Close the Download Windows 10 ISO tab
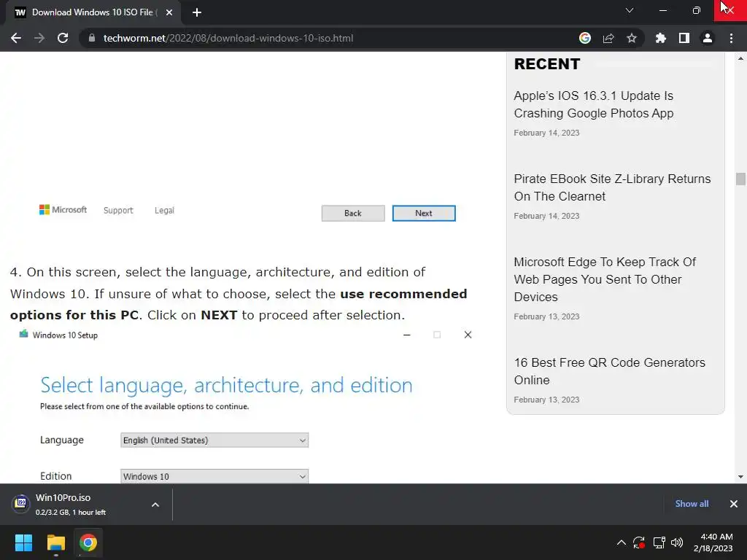 click(x=169, y=12)
